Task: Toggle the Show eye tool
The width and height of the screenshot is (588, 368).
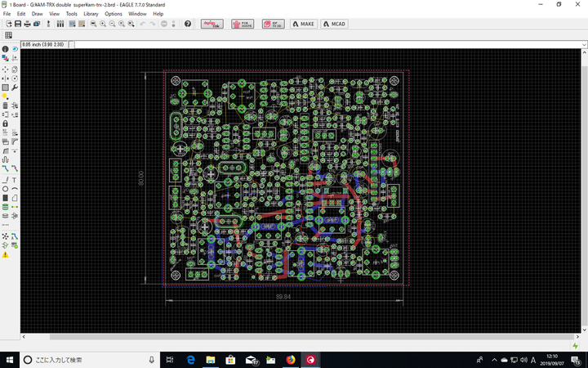Action: [x=15, y=50]
